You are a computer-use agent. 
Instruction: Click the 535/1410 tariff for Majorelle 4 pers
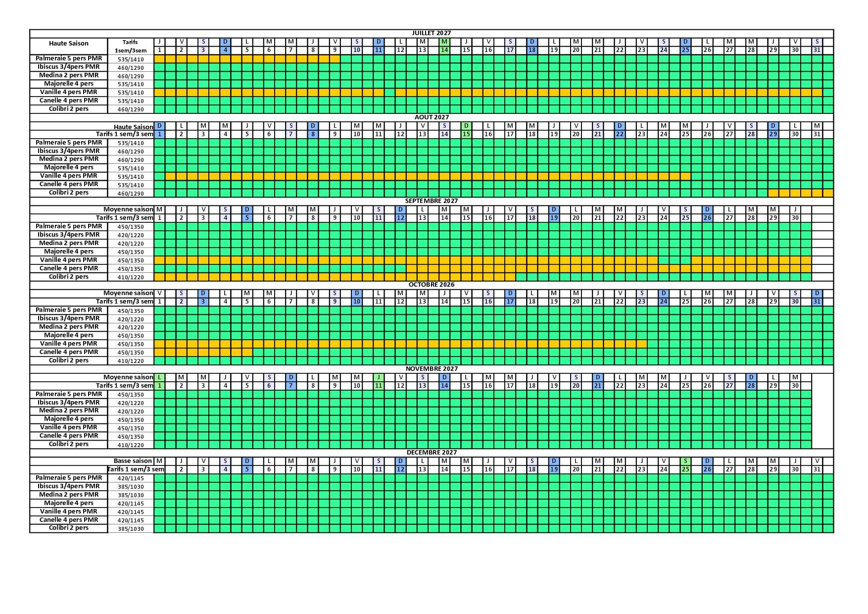click(x=131, y=84)
